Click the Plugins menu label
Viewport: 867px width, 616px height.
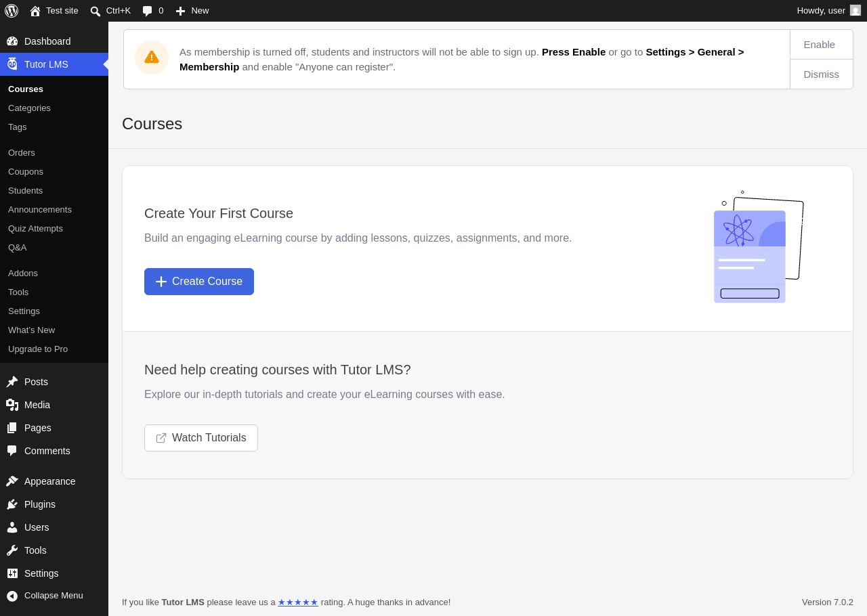point(40,504)
